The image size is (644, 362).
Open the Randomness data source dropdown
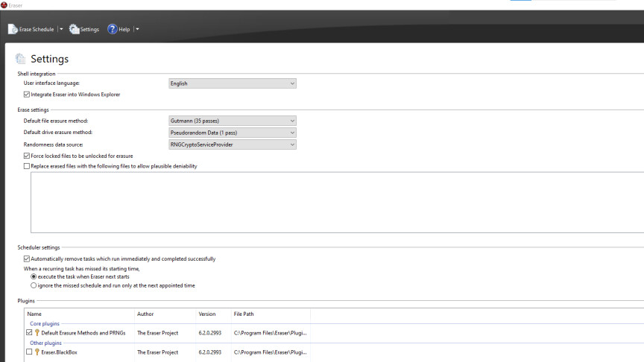point(233,145)
